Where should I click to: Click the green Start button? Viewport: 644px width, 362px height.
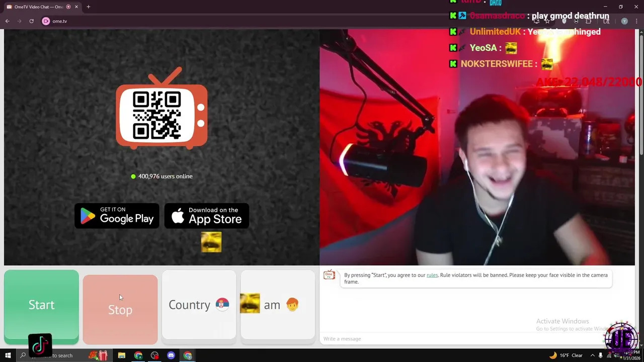point(41,307)
